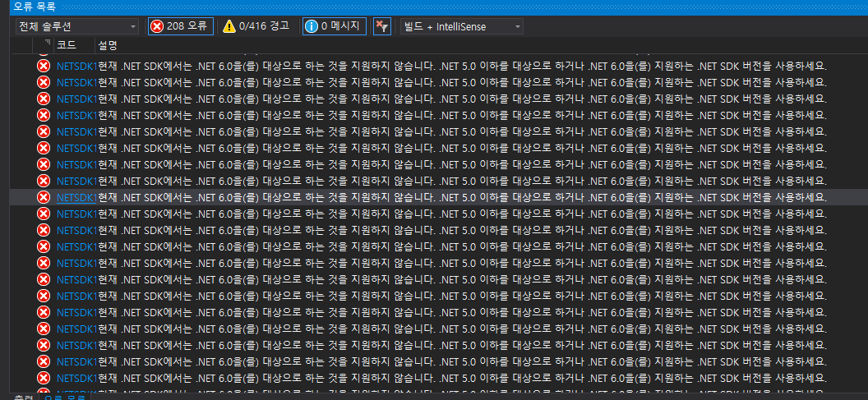Open the 빌드 + IntelliSense source dropdown
The width and height of the screenshot is (868, 400).
click(x=462, y=26)
